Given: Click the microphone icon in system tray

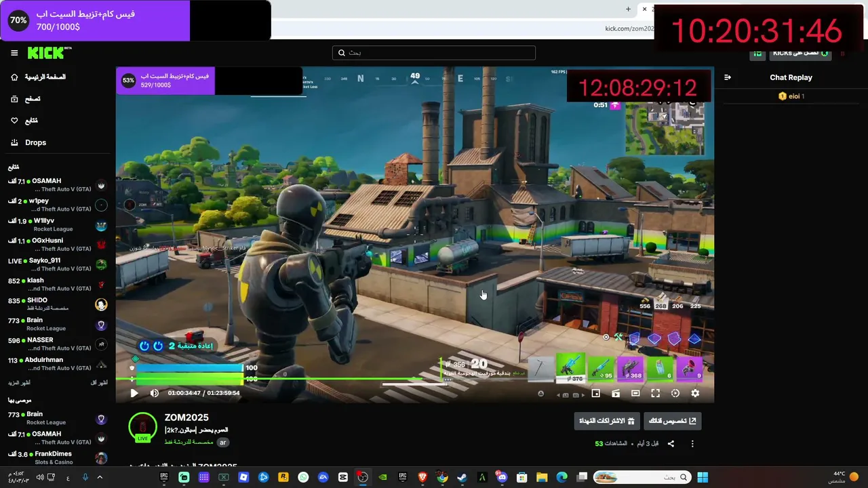Looking at the screenshot, I should pos(85,477).
